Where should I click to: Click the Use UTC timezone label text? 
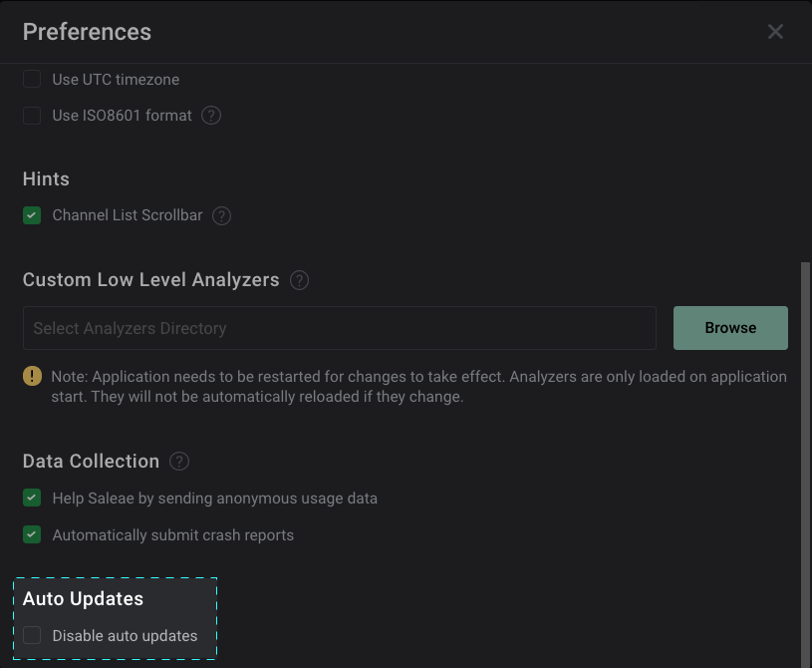(x=116, y=79)
